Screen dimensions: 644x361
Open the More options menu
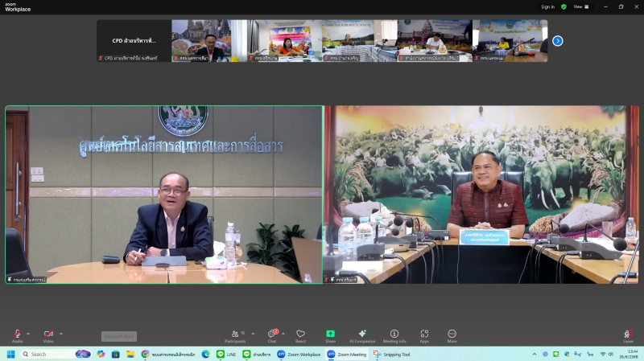click(x=452, y=336)
